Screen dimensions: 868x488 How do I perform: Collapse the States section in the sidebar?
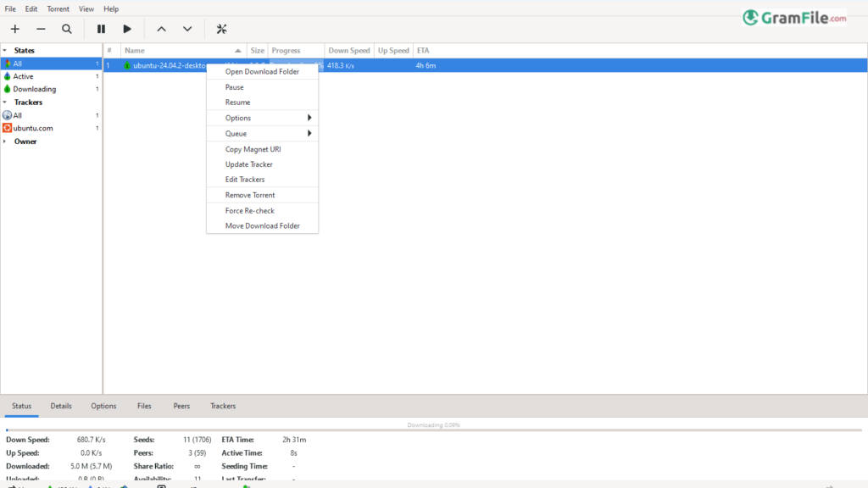(x=5, y=51)
